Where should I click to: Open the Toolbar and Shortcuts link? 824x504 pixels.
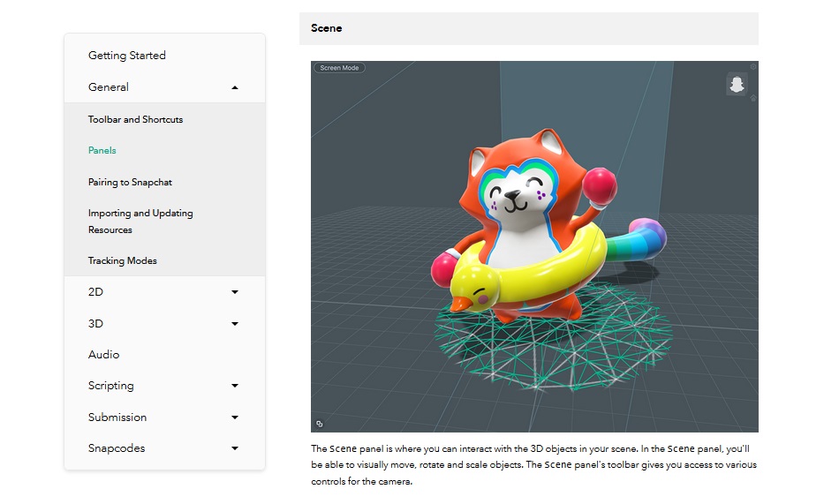tap(136, 119)
